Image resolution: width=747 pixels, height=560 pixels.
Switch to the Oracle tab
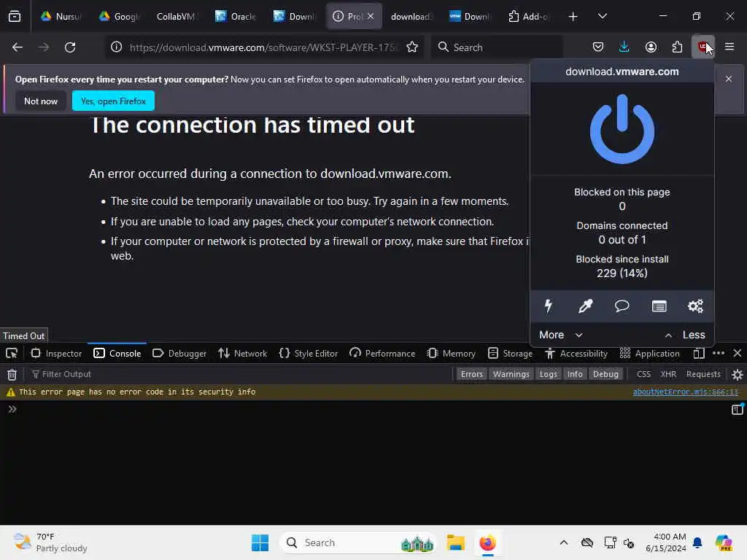coord(236,16)
